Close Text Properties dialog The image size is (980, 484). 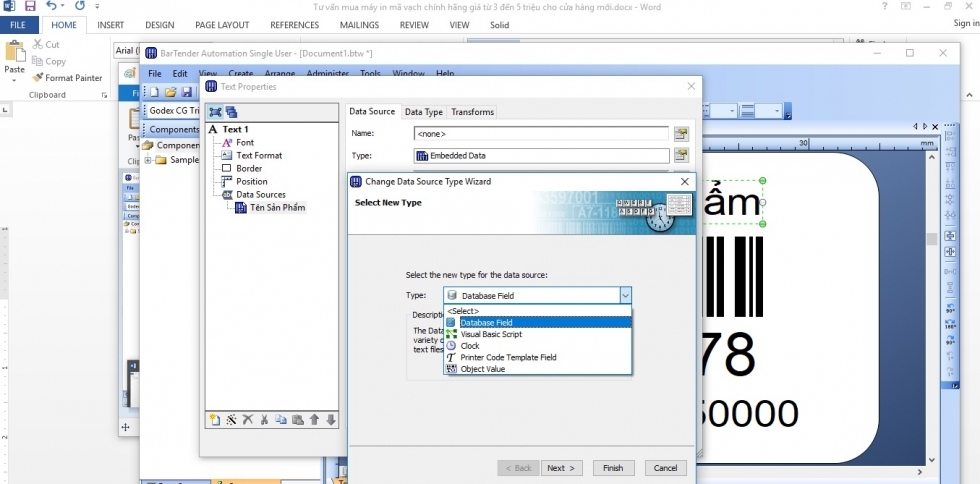(691, 86)
